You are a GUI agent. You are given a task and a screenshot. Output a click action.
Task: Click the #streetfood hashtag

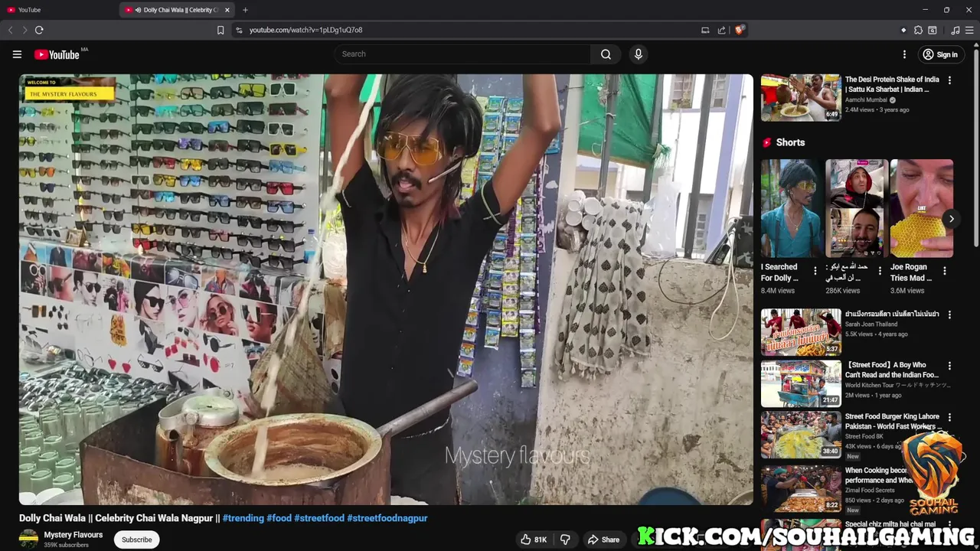319,518
